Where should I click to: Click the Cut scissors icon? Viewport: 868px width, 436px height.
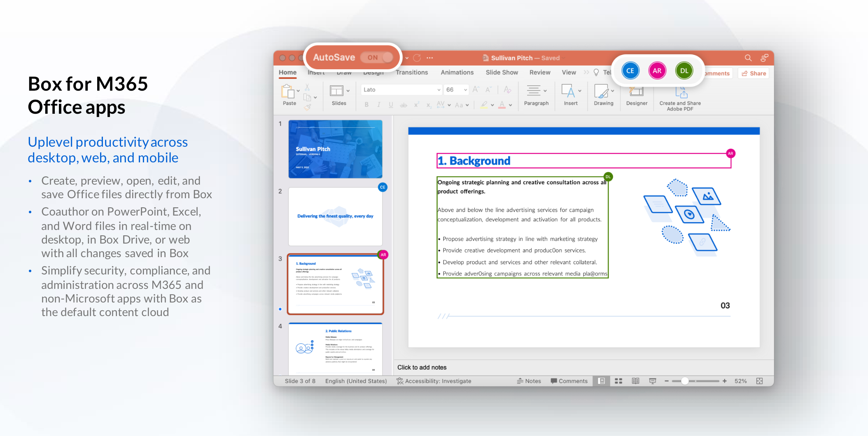click(307, 87)
